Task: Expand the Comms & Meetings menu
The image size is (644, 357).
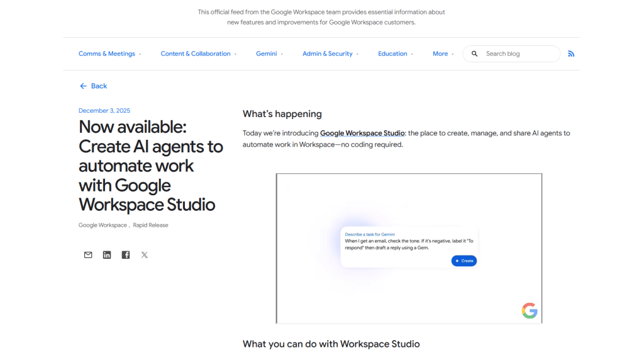Action: [109, 54]
